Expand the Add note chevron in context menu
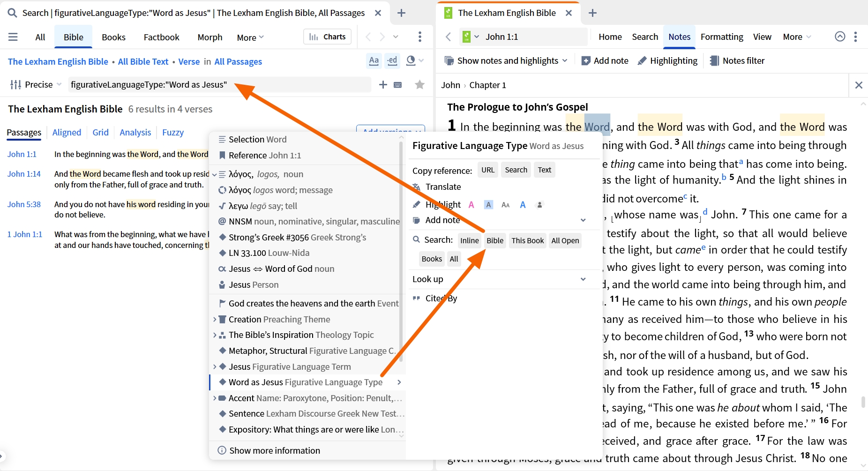868x471 pixels. point(583,220)
